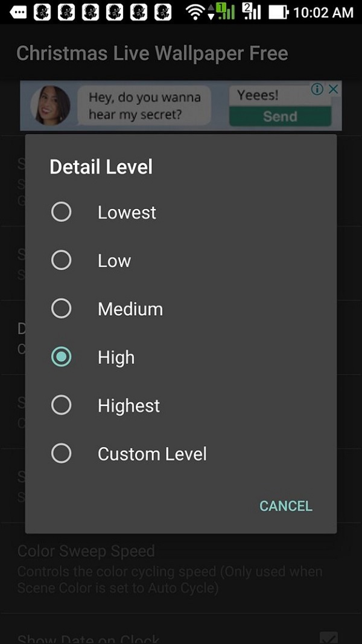Choose the Low detail level option
The height and width of the screenshot is (644, 362).
tap(62, 260)
